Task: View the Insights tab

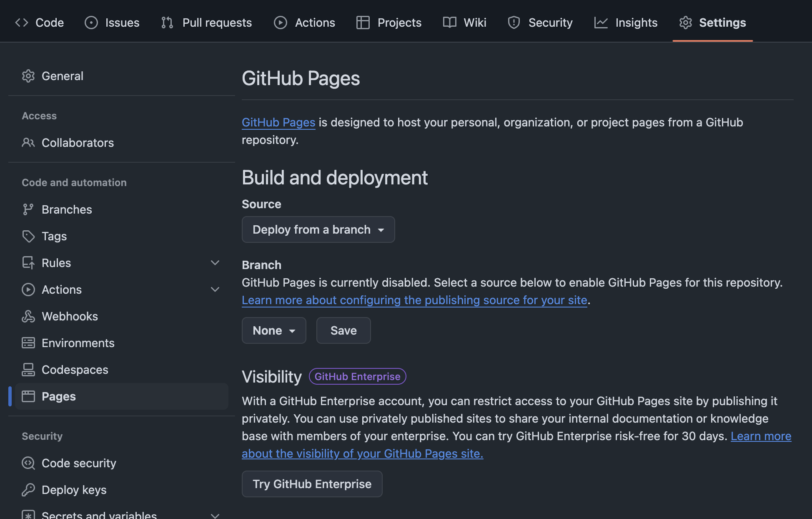Action: coord(626,23)
